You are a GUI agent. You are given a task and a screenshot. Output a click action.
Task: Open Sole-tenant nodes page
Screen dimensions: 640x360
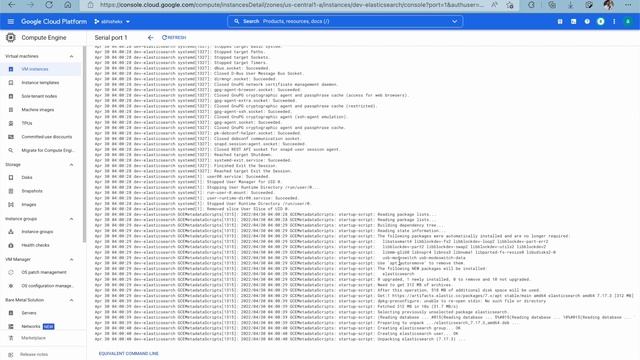tap(40, 96)
